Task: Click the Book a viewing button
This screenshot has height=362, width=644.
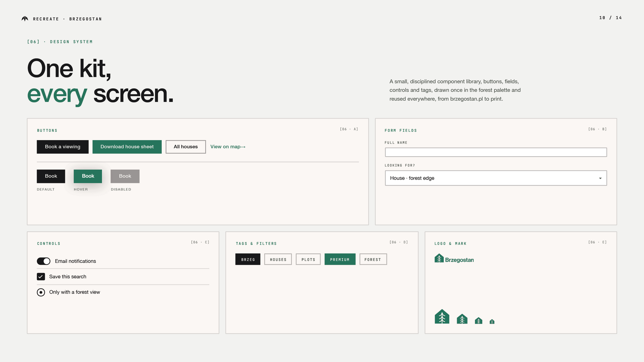Action: pyautogui.click(x=62, y=147)
